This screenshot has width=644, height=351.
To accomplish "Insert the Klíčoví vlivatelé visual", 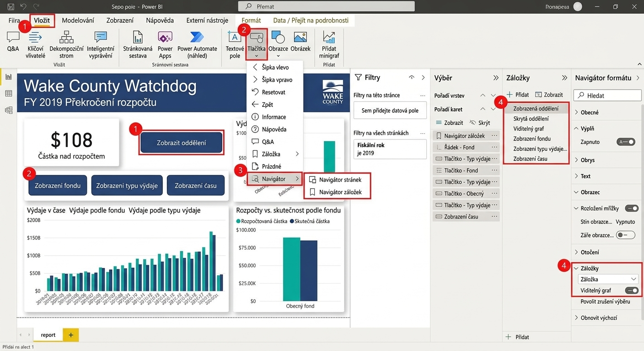I will point(36,45).
